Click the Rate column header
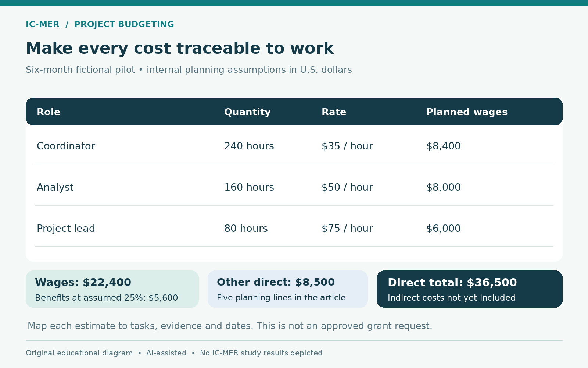 point(334,112)
